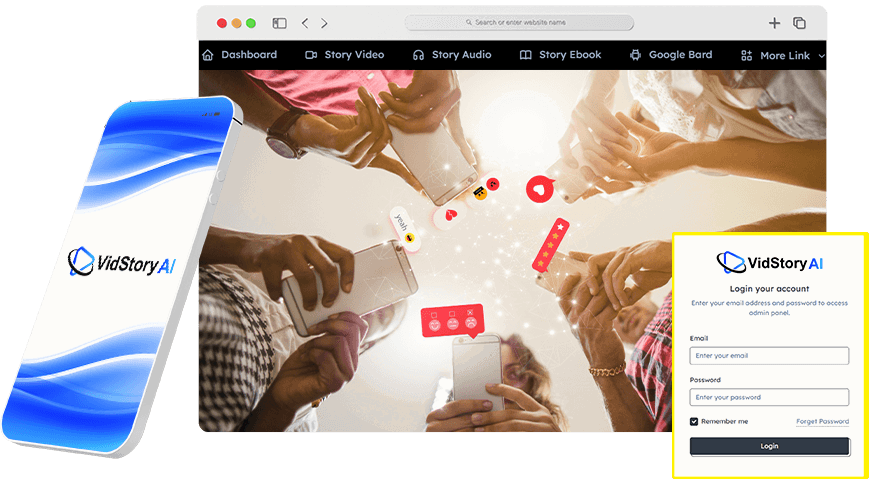
Task: Click the Dashboard home icon
Action: tap(208, 55)
